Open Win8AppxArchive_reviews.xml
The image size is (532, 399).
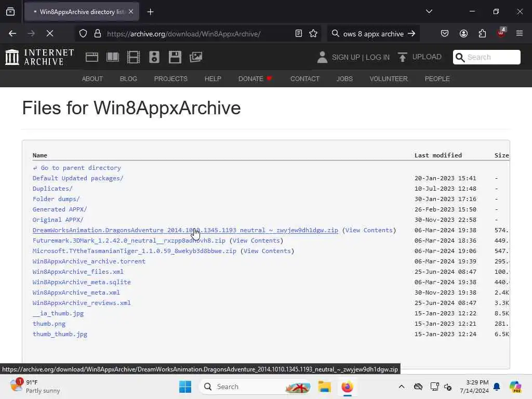[82, 303]
